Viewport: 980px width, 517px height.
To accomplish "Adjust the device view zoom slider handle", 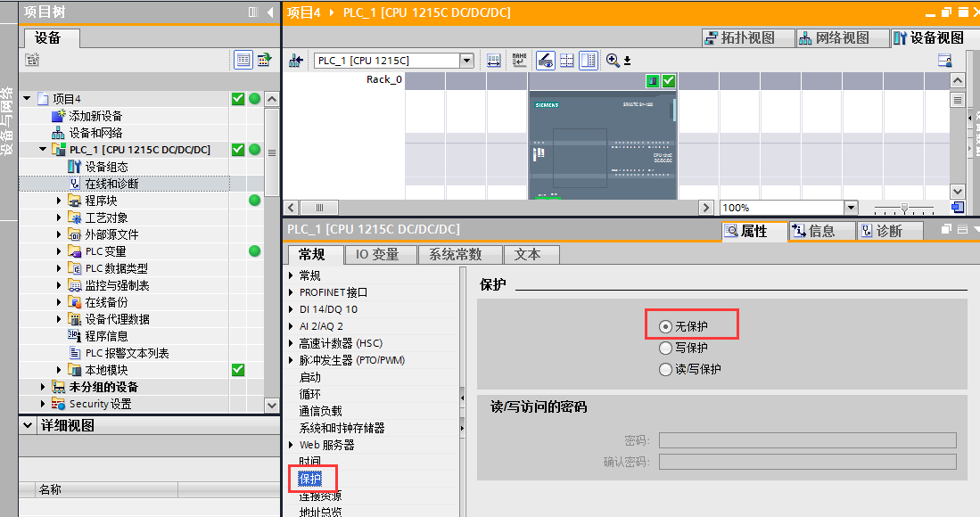I will tap(904, 208).
